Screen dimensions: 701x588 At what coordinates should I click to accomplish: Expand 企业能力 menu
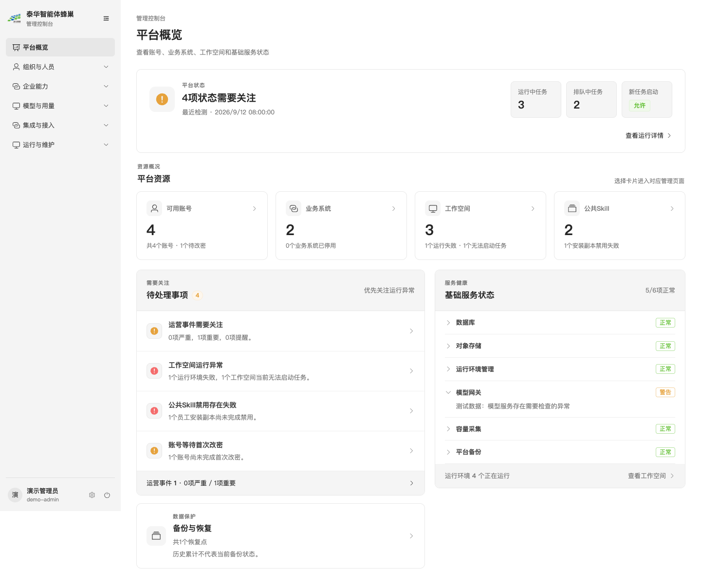point(60,86)
